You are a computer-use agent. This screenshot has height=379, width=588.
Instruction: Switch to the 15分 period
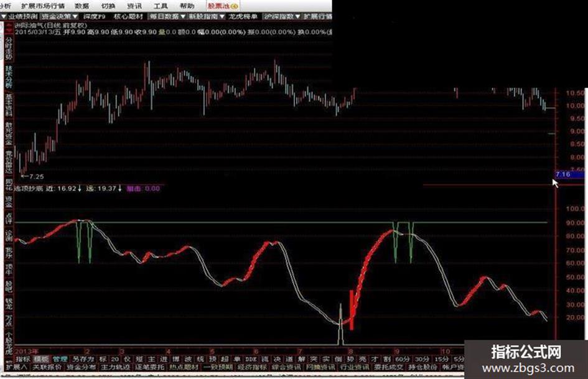click(441, 359)
